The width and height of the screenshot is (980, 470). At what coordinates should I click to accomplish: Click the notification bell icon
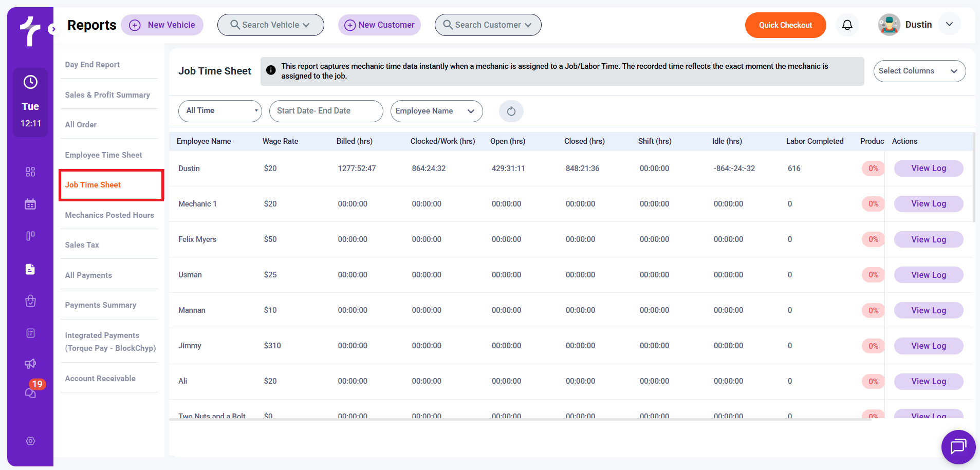click(847, 25)
